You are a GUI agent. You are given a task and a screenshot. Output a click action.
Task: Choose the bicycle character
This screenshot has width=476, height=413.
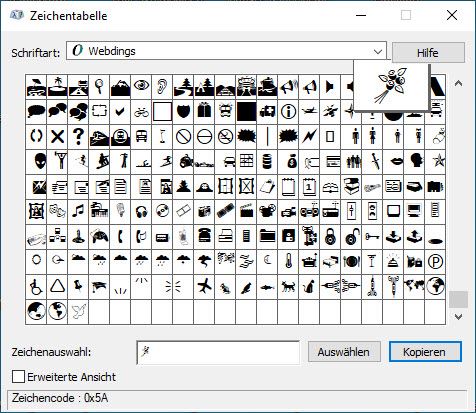(141, 112)
